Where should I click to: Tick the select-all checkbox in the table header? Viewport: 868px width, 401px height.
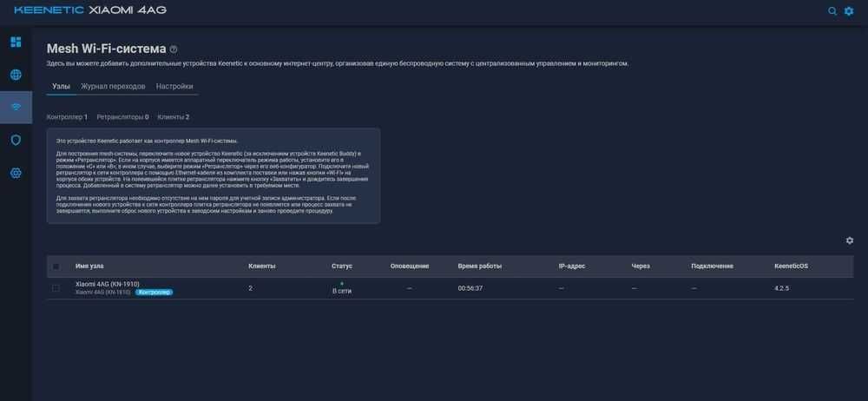pos(56,266)
